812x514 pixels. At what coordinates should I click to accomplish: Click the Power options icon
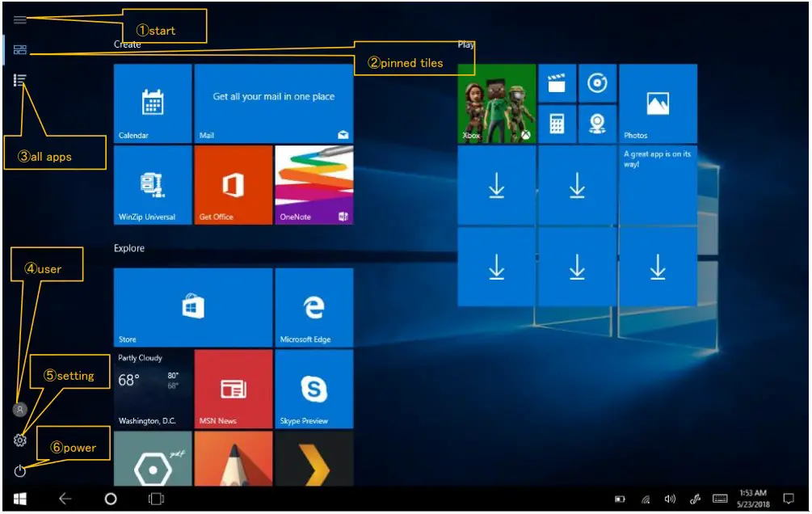point(18,468)
